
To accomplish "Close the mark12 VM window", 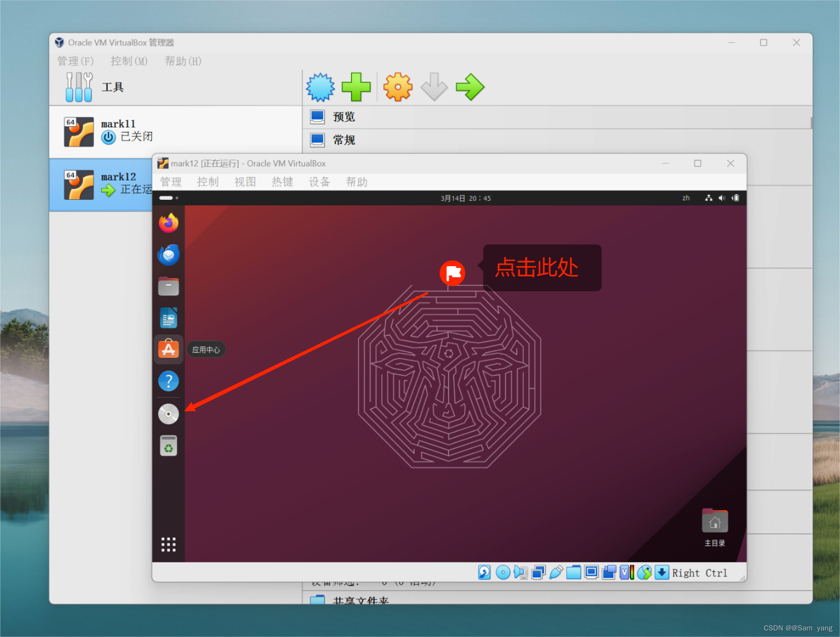I will coord(730,164).
